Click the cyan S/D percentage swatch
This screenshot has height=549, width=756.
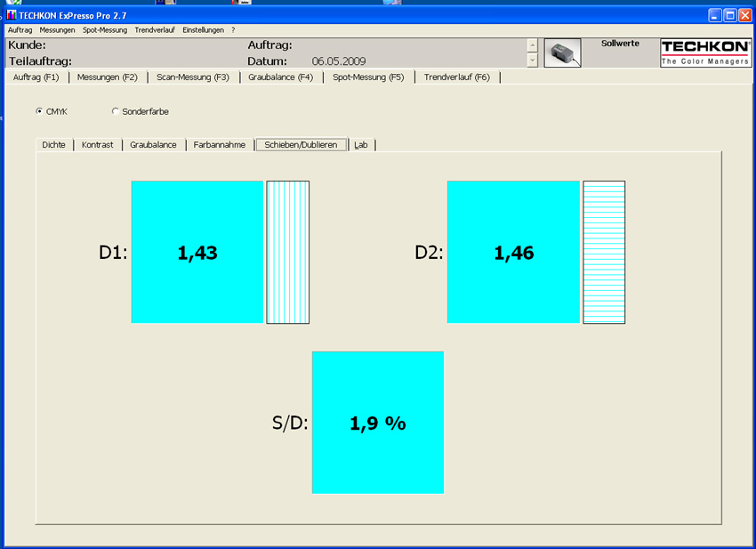pos(378,423)
